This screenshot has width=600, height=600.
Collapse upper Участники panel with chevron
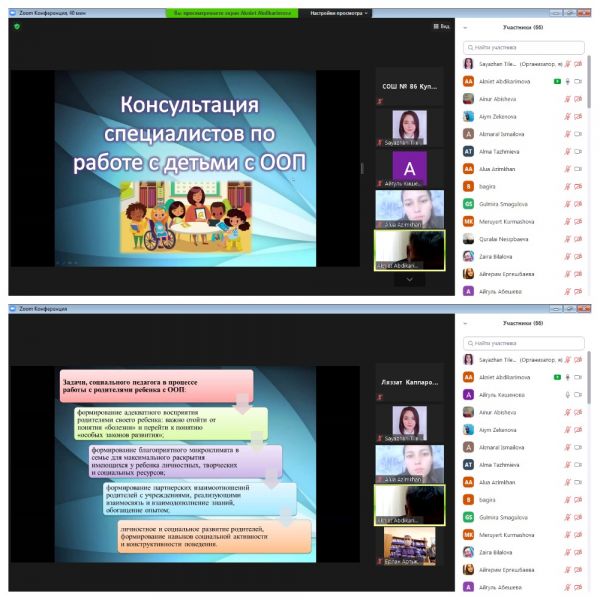pos(467,29)
